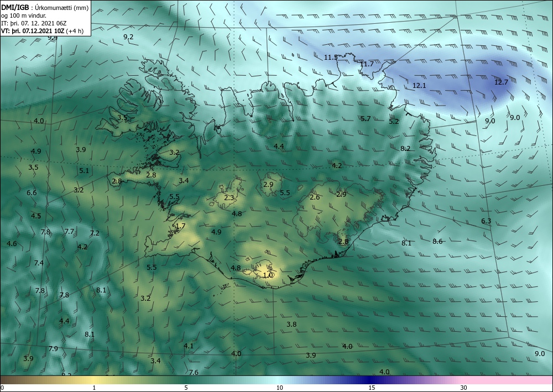Select the 7.4 value on the map
This screenshot has width=553, height=392.
39,263
